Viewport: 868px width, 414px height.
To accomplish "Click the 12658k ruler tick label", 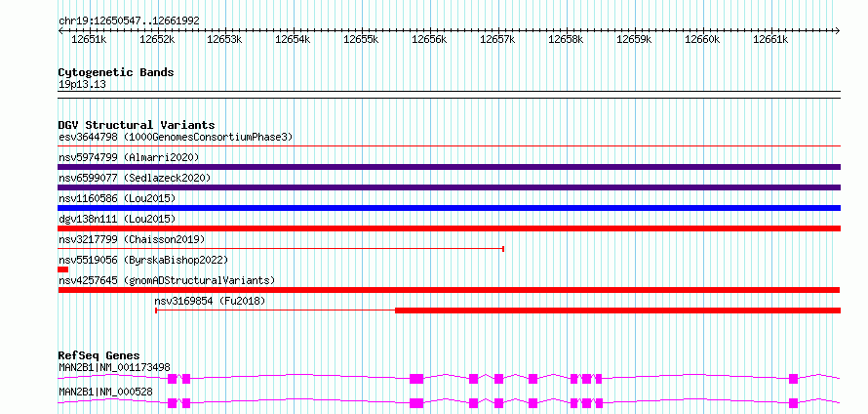I will pos(567,39).
